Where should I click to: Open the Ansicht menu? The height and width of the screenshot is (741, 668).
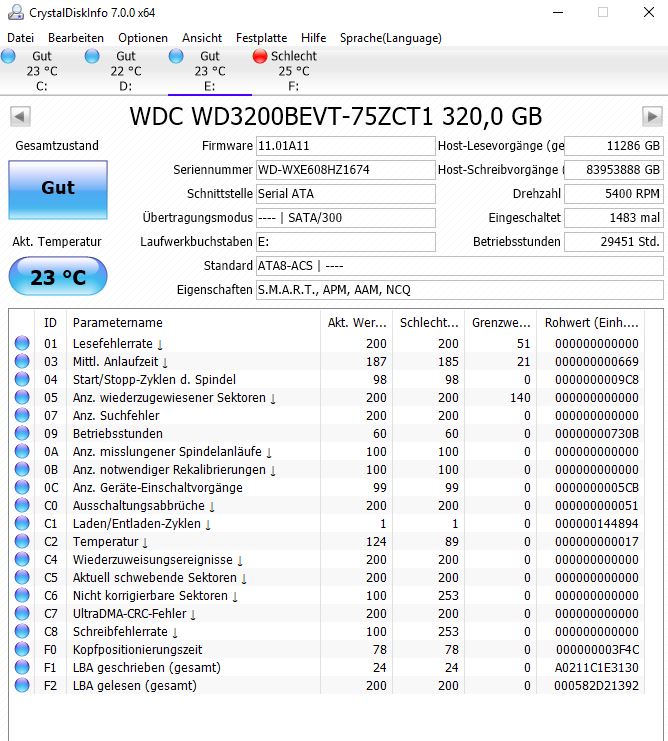pyautogui.click(x=202, y=38)
